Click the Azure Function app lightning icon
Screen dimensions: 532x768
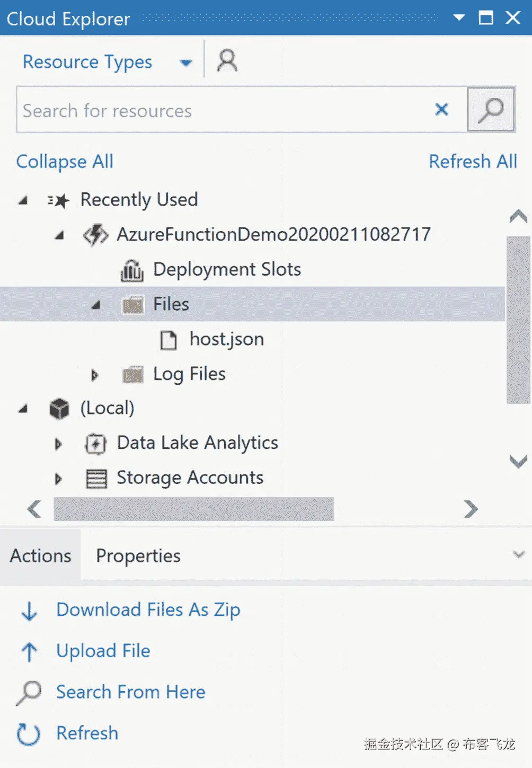click(x=96, y=235)
